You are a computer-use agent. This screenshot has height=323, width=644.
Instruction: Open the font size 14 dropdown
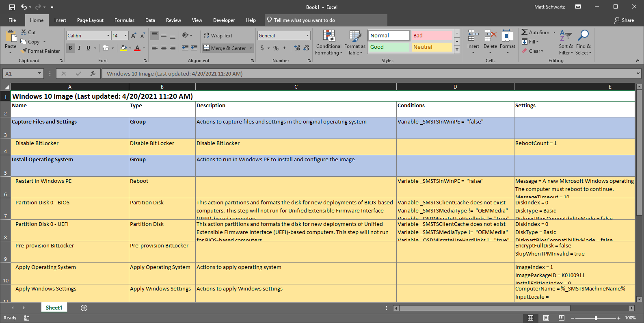pos(126,36)
